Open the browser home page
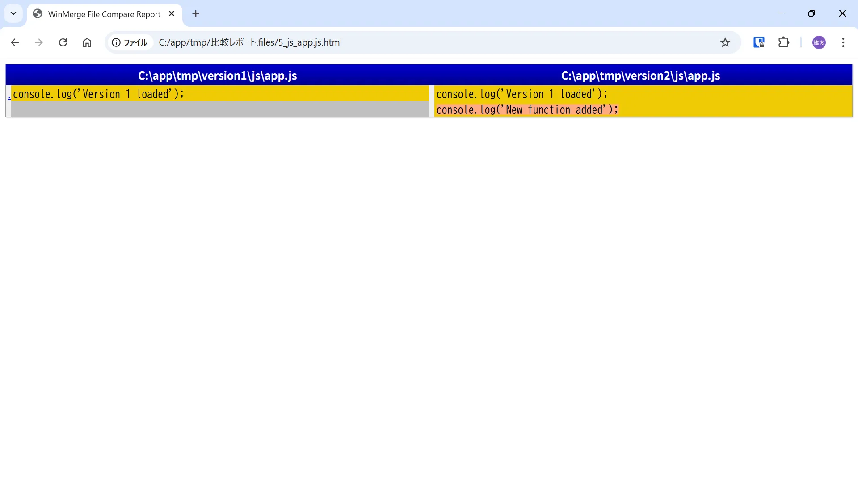This screenshot has height=504, width=858. click(87, 42)
